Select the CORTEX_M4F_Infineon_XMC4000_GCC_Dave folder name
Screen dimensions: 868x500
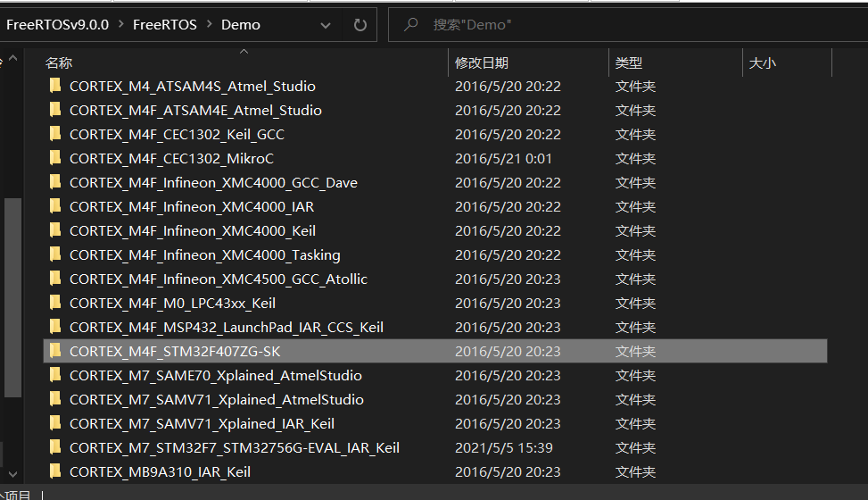click(x=214, y=183)
